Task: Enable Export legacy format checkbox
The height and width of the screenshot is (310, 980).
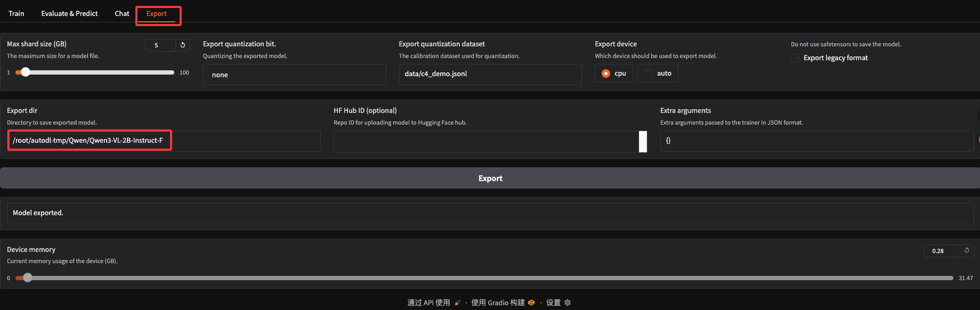Action: (x=795, y=58)
